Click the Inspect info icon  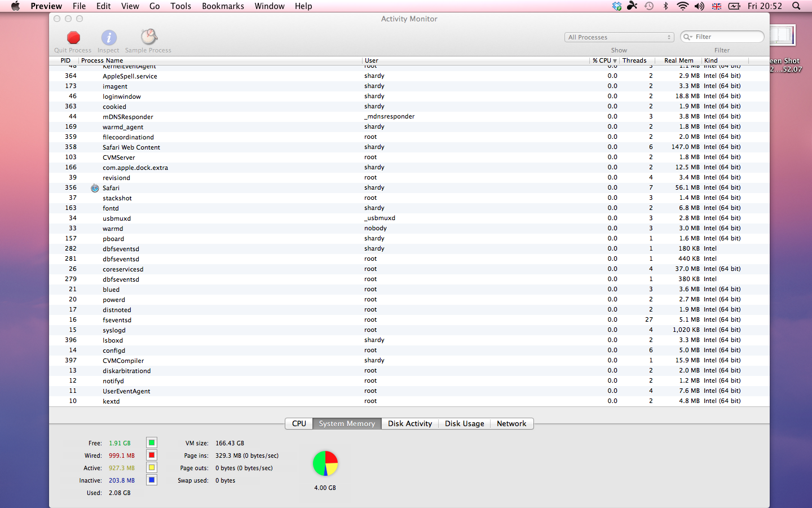coord(109,38)
